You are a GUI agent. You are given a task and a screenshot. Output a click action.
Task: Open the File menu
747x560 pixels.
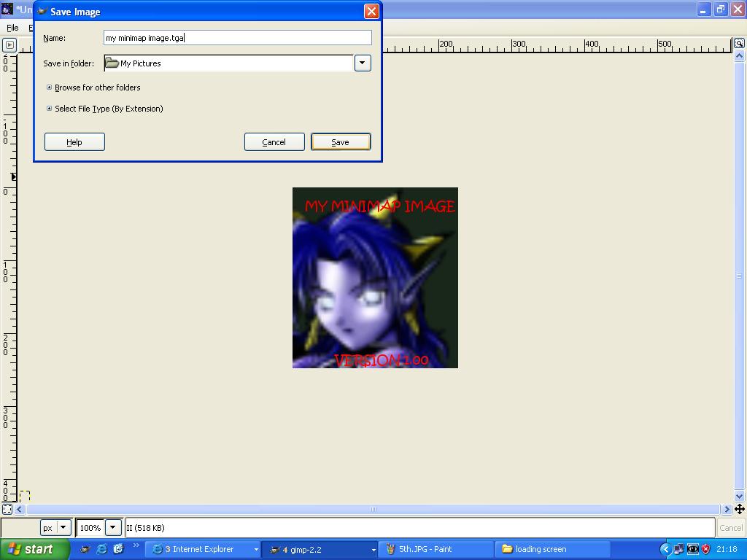tap(12, 28)
